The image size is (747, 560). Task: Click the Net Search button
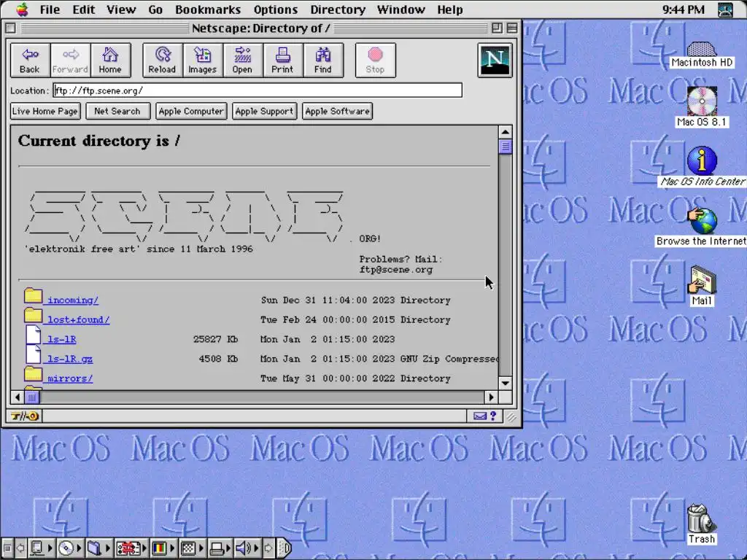click(x=117, y=112)
